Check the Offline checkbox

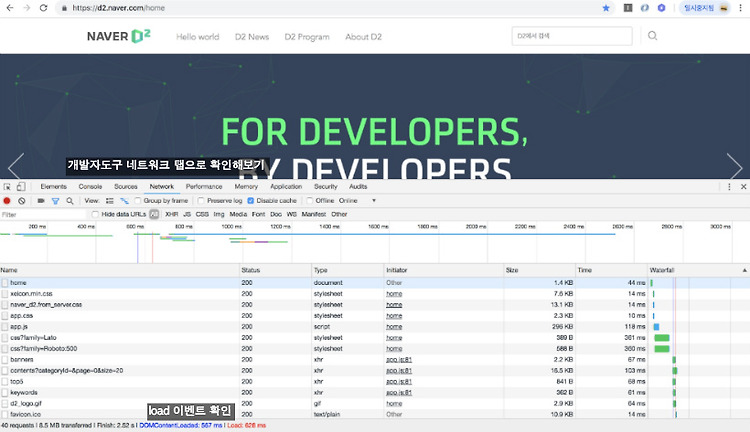(309, 200)
